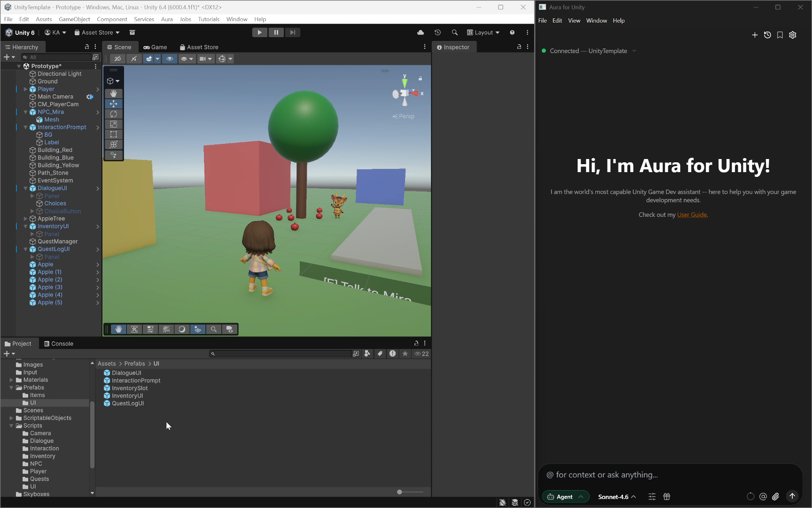Start a new chat with plus icon in Aura
This screenshot has height=508, width=812.
pos(755,35)
